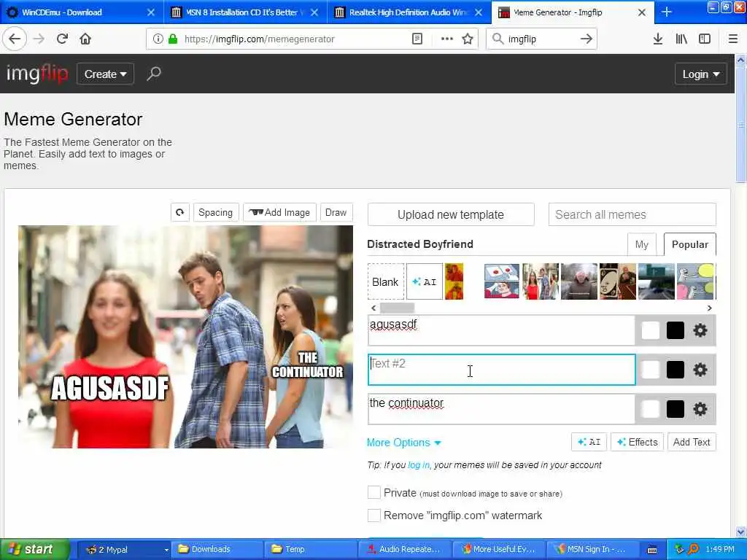Select the Blank template thumbnail

coord(385,282)
